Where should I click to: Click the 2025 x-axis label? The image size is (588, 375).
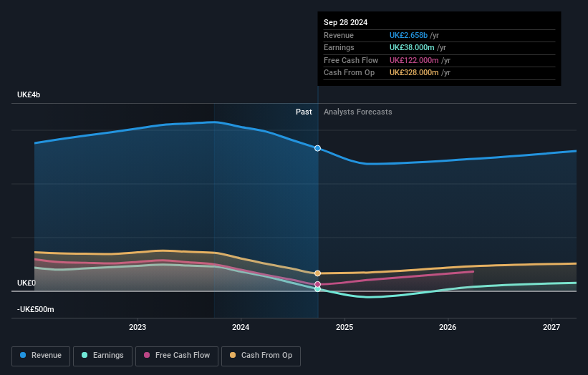click(344, 328)
